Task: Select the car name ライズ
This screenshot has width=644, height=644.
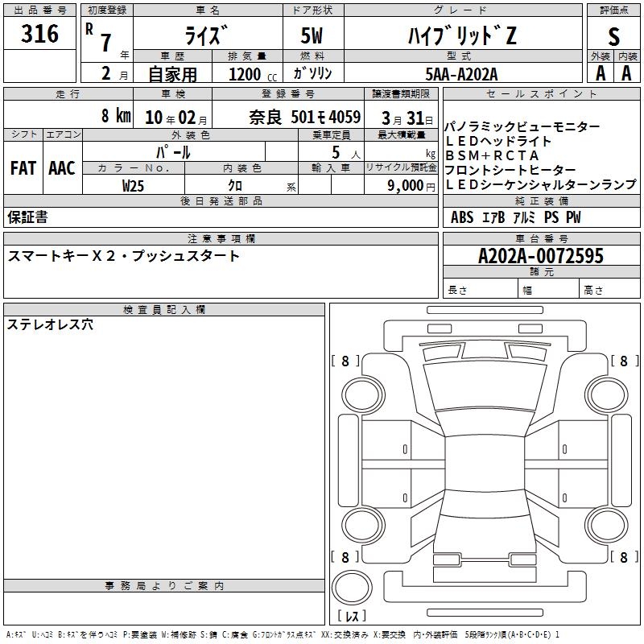Action: [207, 35]
